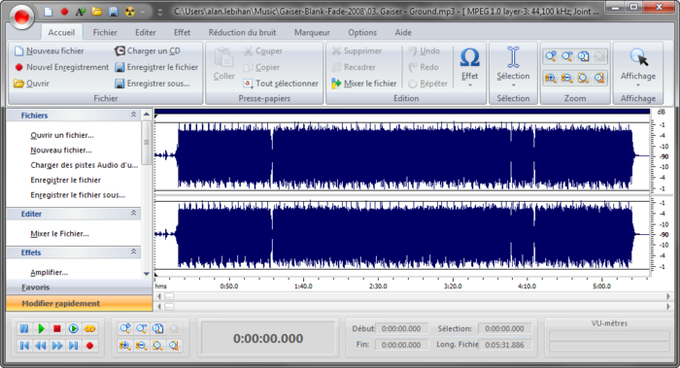
Task: Click Nouveau fichier... in sidebar
Action: pyautogui.click(x=61, y=150)
